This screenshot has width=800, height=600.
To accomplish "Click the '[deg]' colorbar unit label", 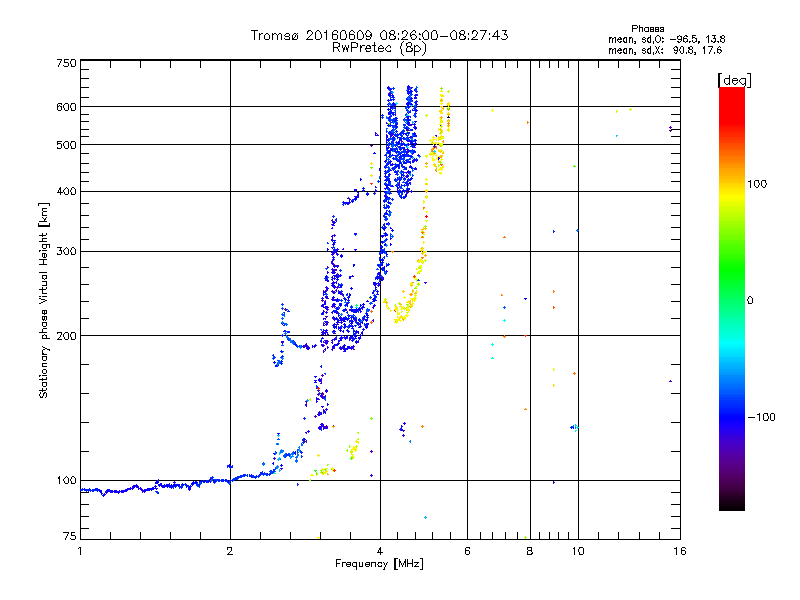I will 734,80.
